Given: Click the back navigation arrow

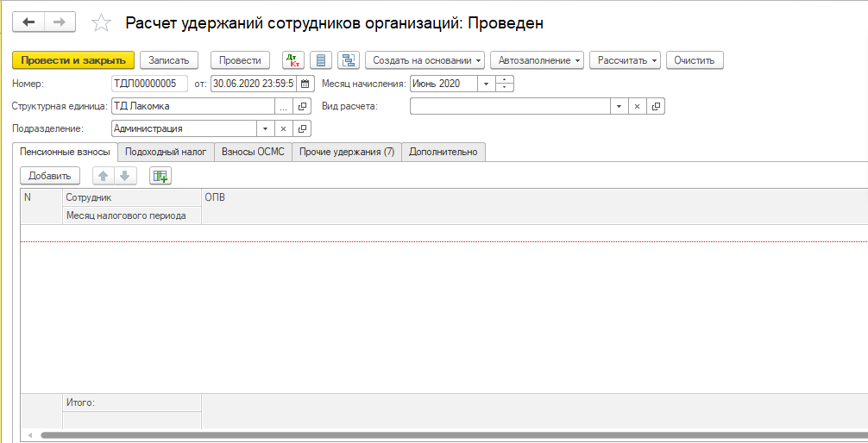Looking at the screenshot, I should tap(28, 22).
